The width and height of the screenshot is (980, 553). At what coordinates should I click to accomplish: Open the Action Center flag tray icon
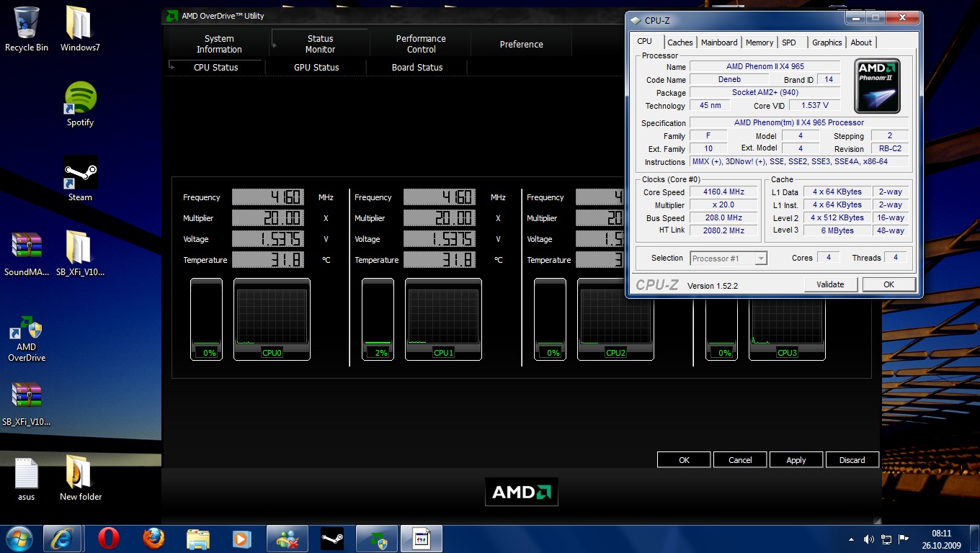click(x=903, y=539)
